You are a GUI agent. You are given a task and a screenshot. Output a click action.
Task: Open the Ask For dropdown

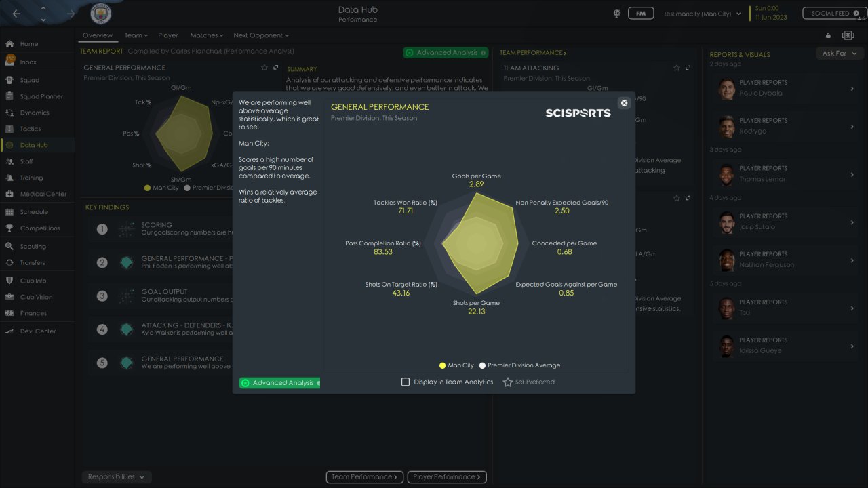pos(839,53)
